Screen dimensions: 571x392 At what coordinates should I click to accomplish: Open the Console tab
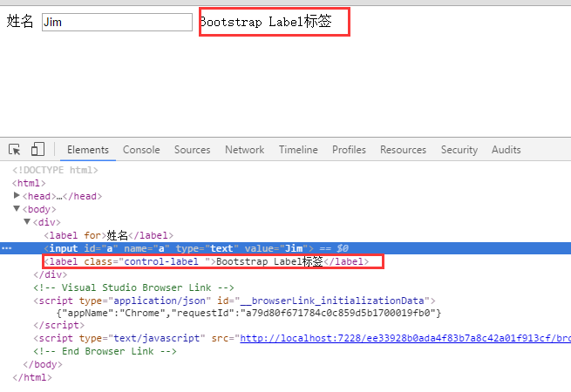(141, 150)
